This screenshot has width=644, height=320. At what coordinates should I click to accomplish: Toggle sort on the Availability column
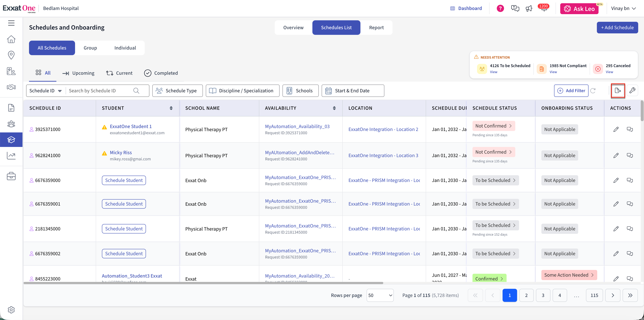tap(334, 108)
